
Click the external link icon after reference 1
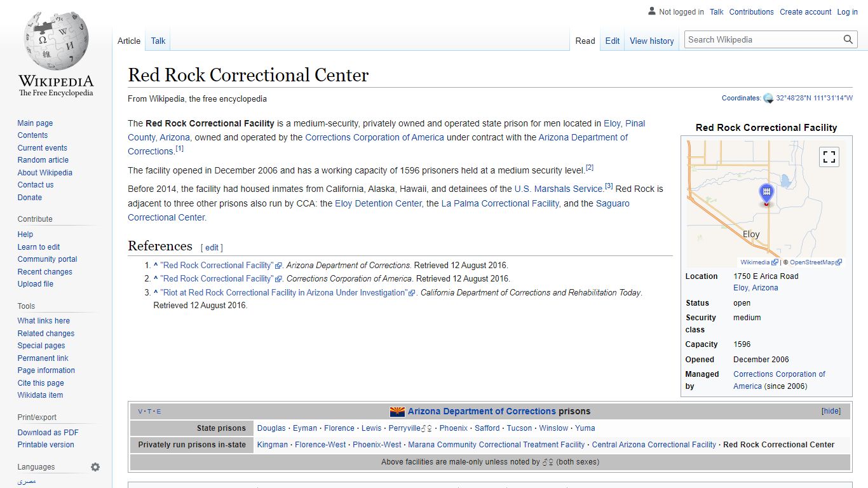(x=278, y=266)
